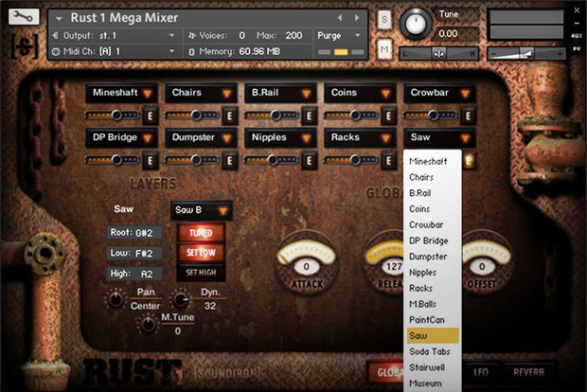587x392 pixels.
Task: Click the pan L-R slider
Action: [438, 54]
